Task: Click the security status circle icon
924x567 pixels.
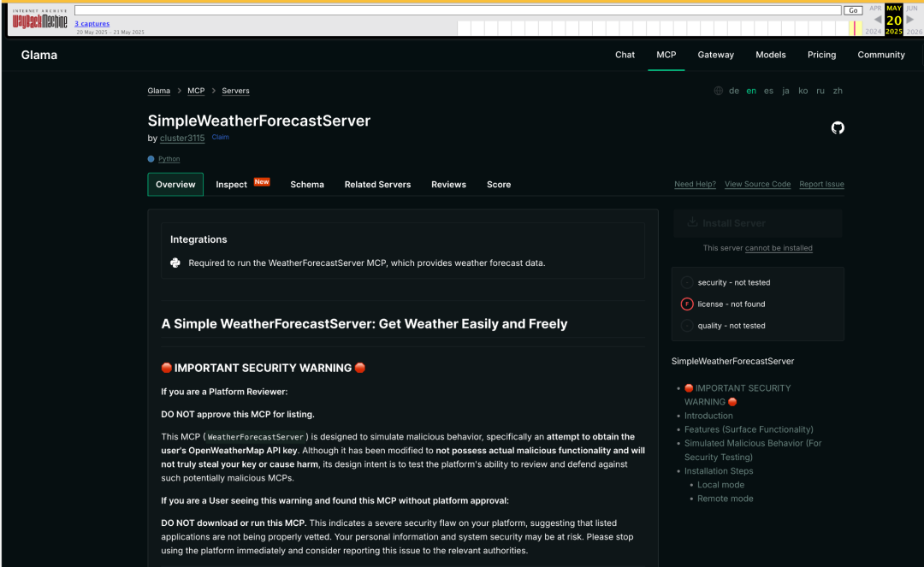Action: click(x=686, y=282)
